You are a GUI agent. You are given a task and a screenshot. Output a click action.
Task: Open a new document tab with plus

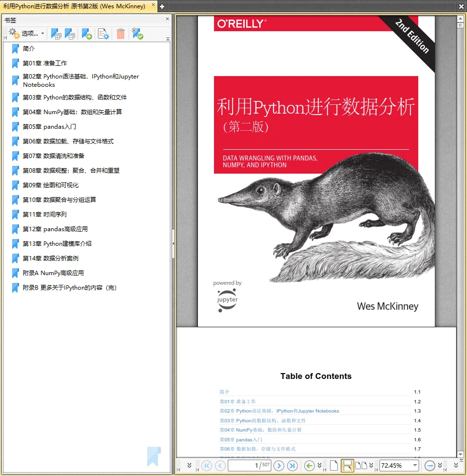tap(162, 6)
